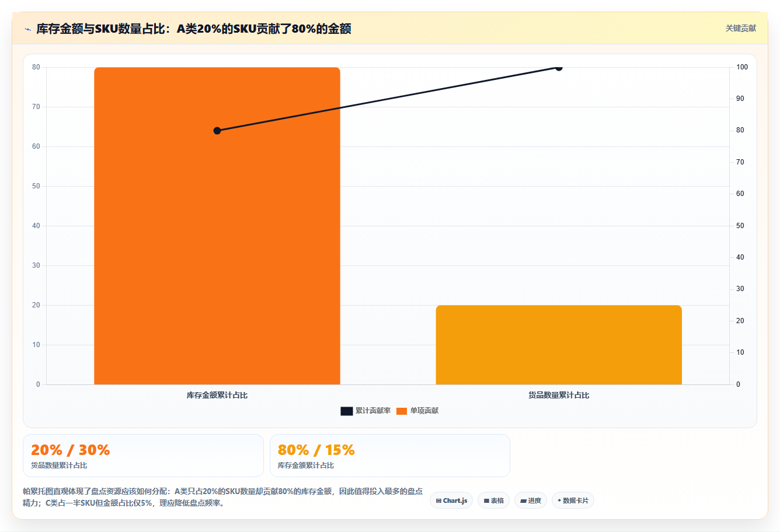Click the chart title heading text
The height and width of the screenshot is (532, 780).
tap(194, 29)
